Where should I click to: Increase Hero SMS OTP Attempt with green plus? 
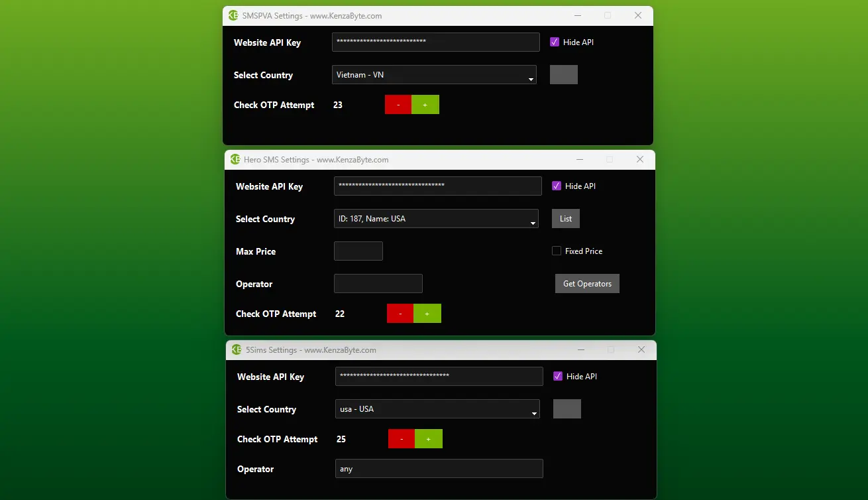[x=427, y=314]
